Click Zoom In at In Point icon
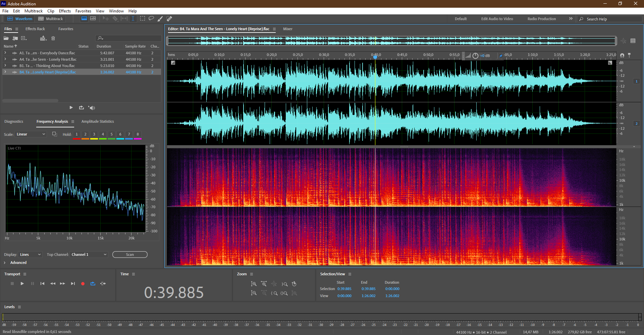The width and height of the screenshot is (644, 335). (x=274, y=293)
